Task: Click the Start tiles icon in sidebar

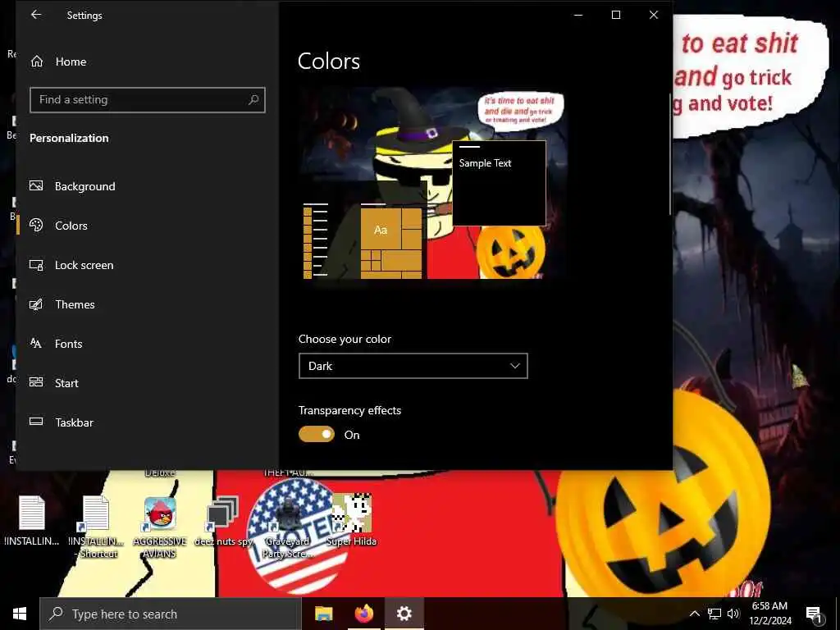Action: [36, 382]
